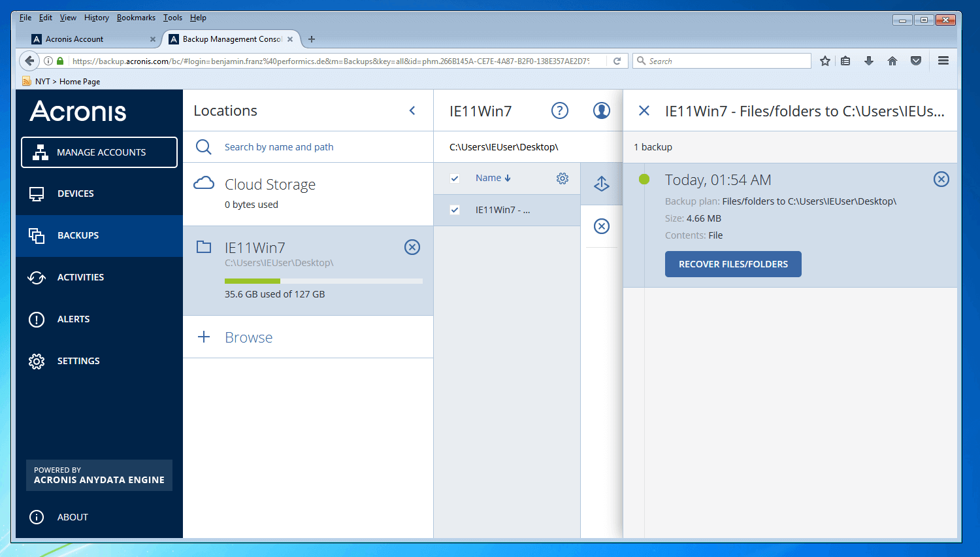Image resolution: width=980 pixels, height=557 pixels.
Task: Toggle the select-all checkbox in Name header
Action: (455, 178)
